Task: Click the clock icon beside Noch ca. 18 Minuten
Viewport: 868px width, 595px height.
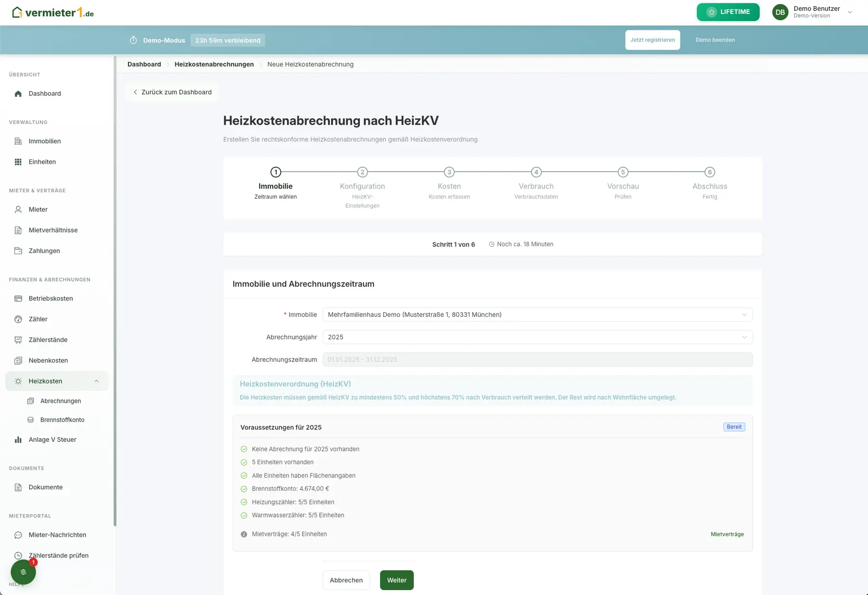Action: point(492,244)
